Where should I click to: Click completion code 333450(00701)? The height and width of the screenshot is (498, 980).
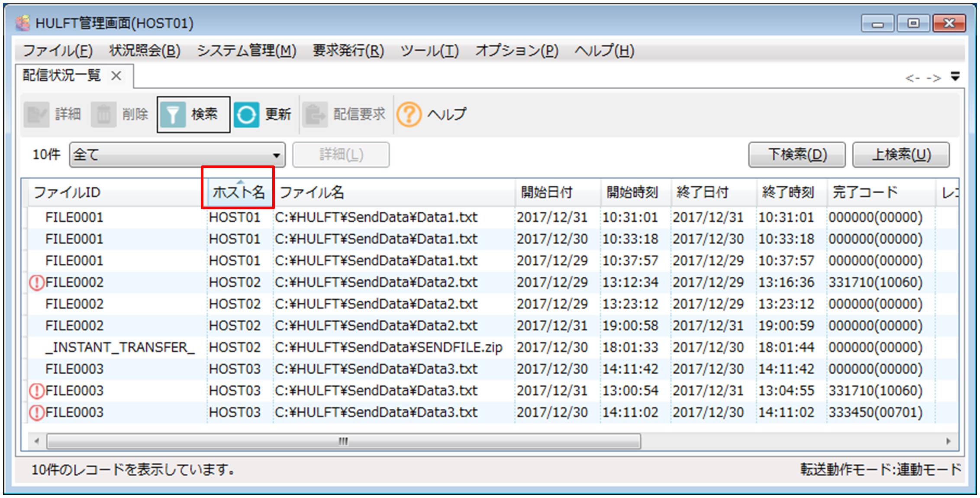click(875, 412)
